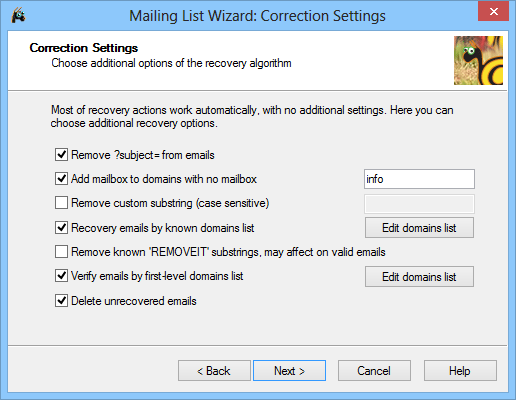Uncheck Remove ?subject= from emails
The height and width of the screenshot is (400, 516).
pos(61,155)
